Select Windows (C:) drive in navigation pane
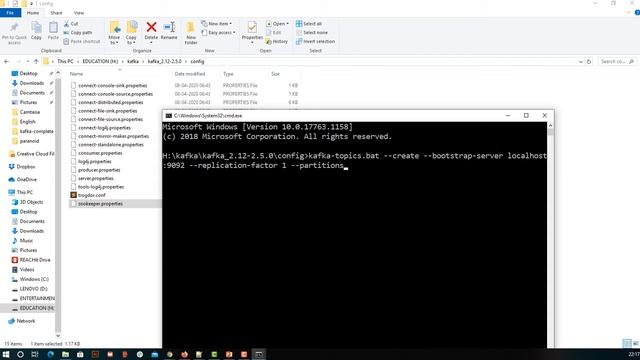The width and height of the screenshot is (640, 360). [x=30, y=279]
